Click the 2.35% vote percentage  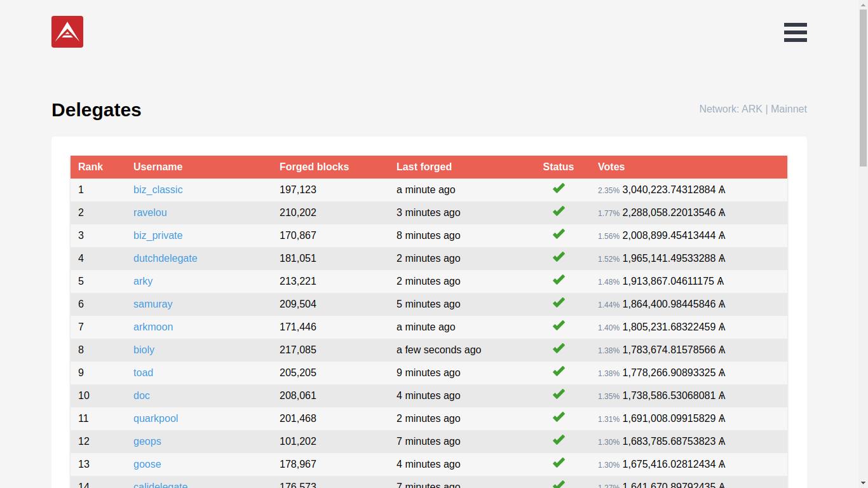point(609,191)
